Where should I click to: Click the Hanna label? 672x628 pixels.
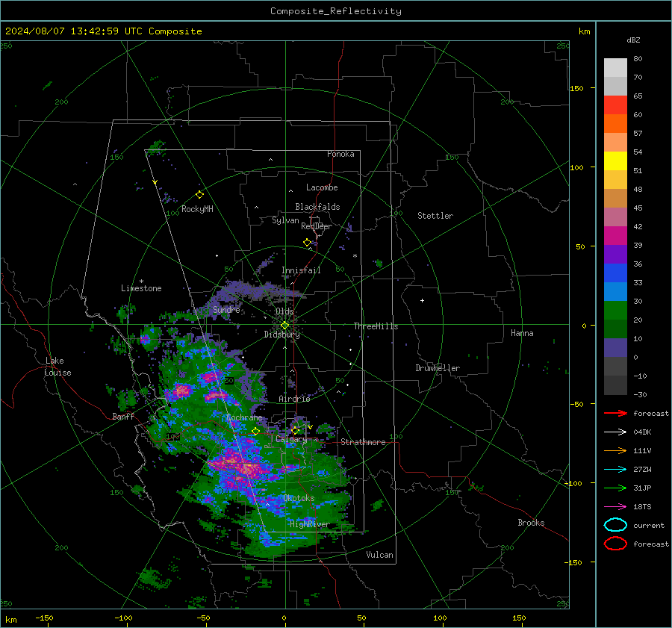(522, 333)
